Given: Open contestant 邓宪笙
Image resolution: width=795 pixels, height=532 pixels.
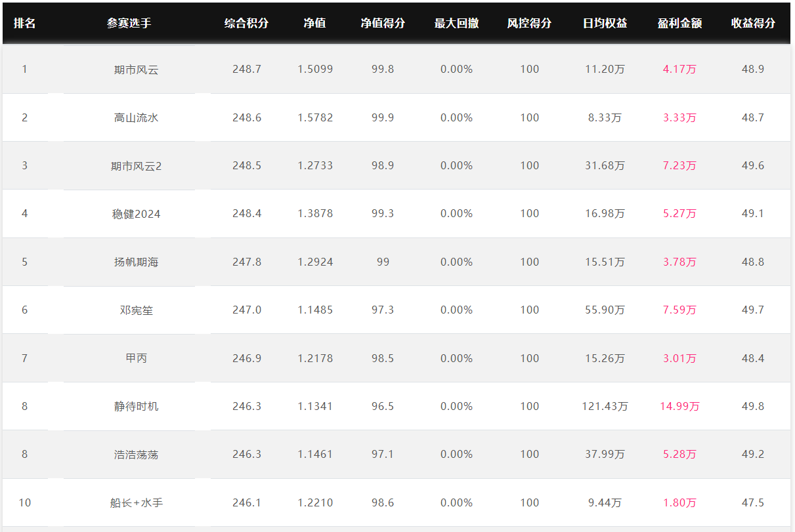Looking at the screenshot, I should pyautogui.click(x=136, y=310).
